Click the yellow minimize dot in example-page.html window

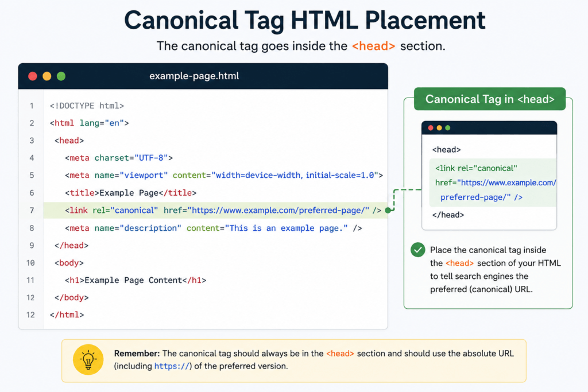[47, 76]
